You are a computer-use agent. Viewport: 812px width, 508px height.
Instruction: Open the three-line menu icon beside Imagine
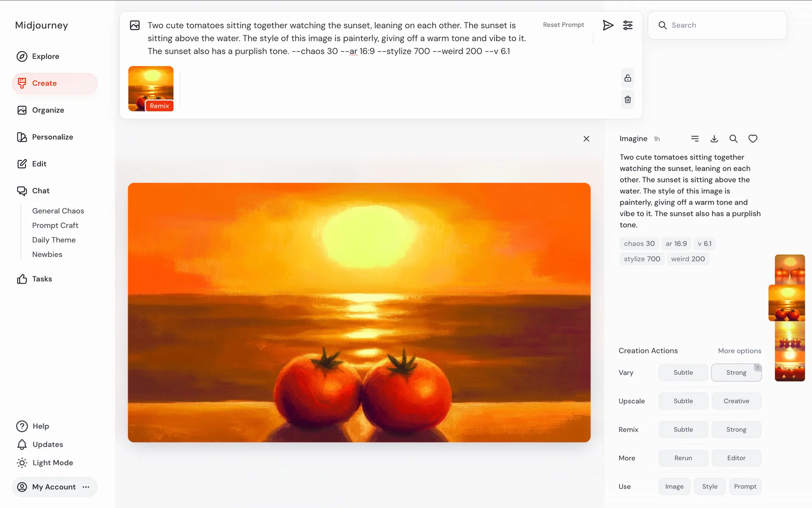click(x=695, y=139)
